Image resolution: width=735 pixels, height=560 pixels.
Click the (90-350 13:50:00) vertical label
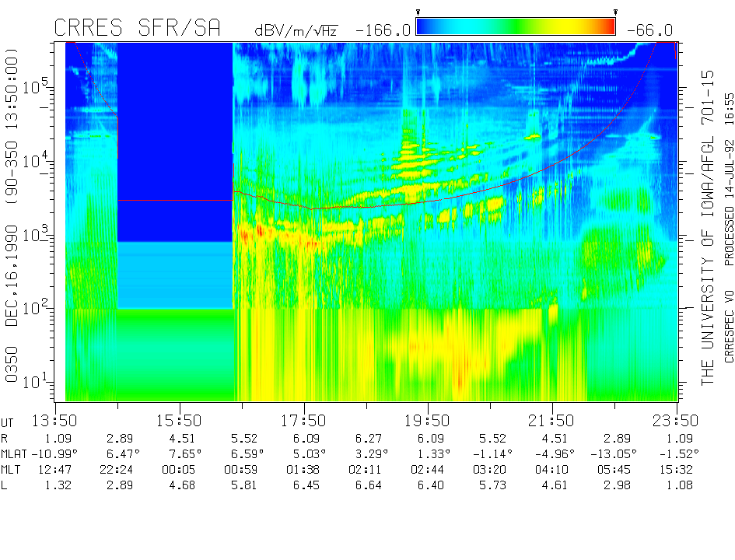tap(11, 125)
